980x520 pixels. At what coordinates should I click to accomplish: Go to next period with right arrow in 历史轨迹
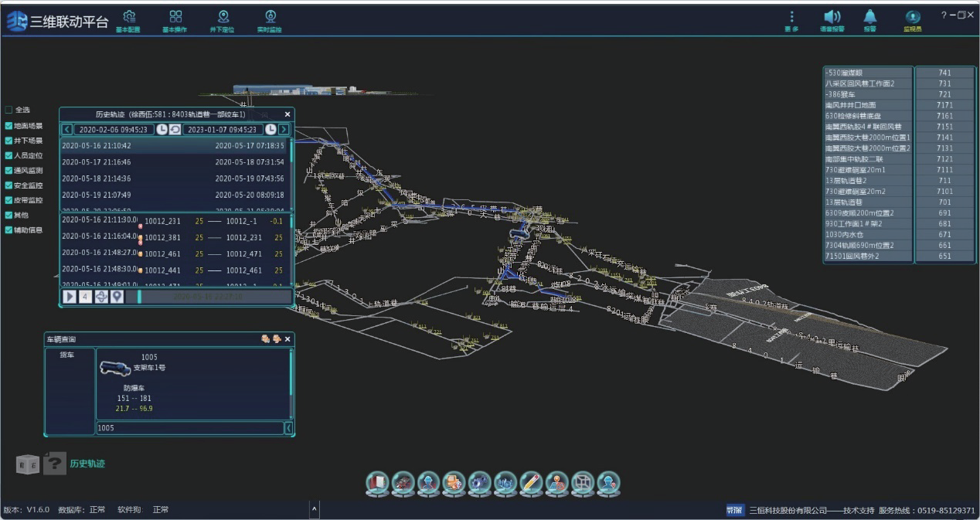tap(284, 130)
